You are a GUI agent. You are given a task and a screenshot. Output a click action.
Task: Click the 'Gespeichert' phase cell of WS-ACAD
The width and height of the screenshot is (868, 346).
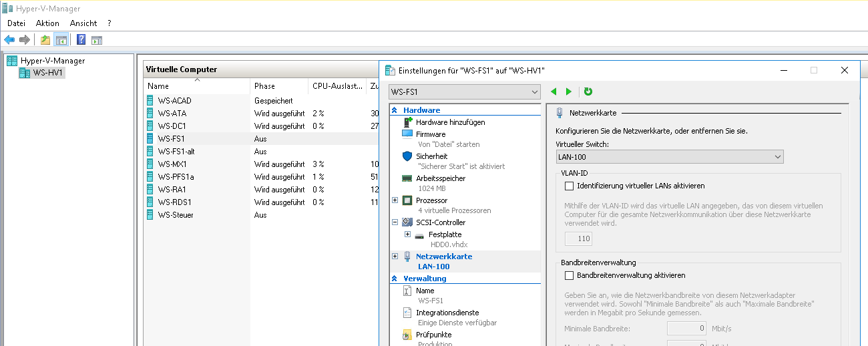[274, 100]
